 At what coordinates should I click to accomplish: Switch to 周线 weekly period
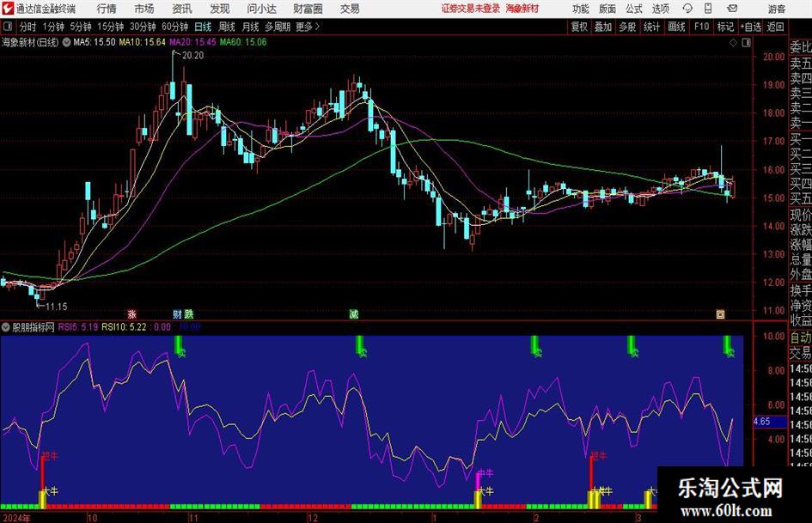(x=227, y=27)
